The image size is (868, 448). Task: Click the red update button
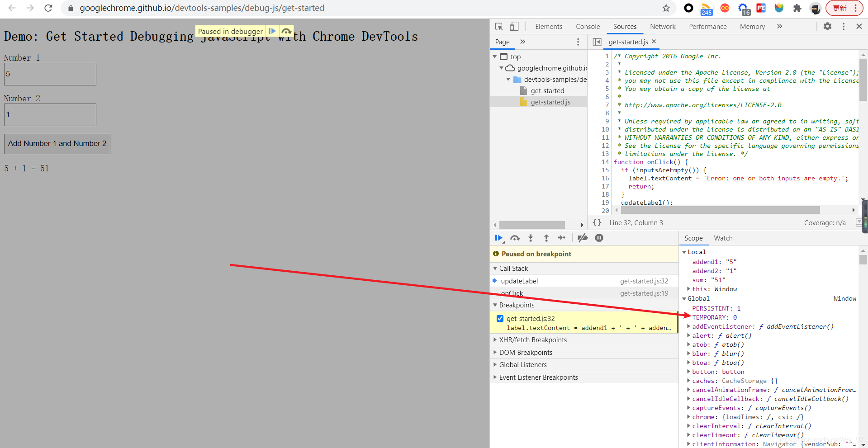[845, 8]
